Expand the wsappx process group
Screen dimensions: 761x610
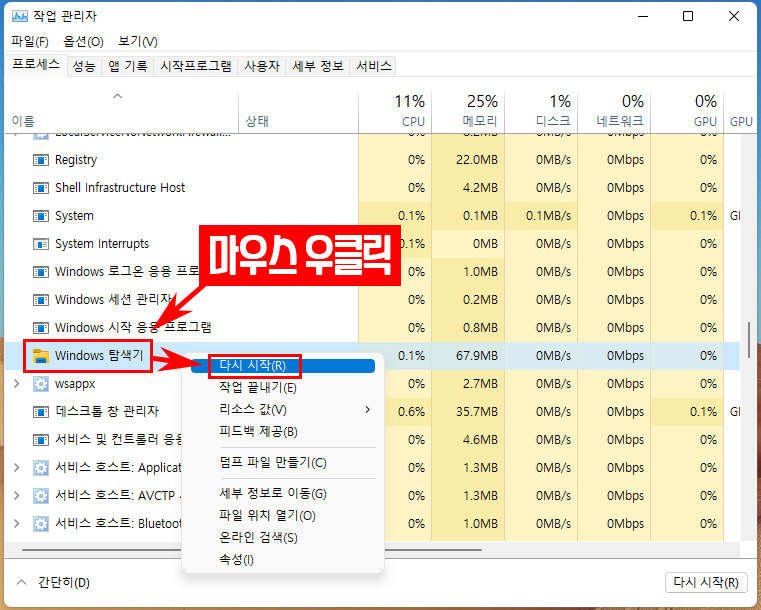[x=17, y=384]
